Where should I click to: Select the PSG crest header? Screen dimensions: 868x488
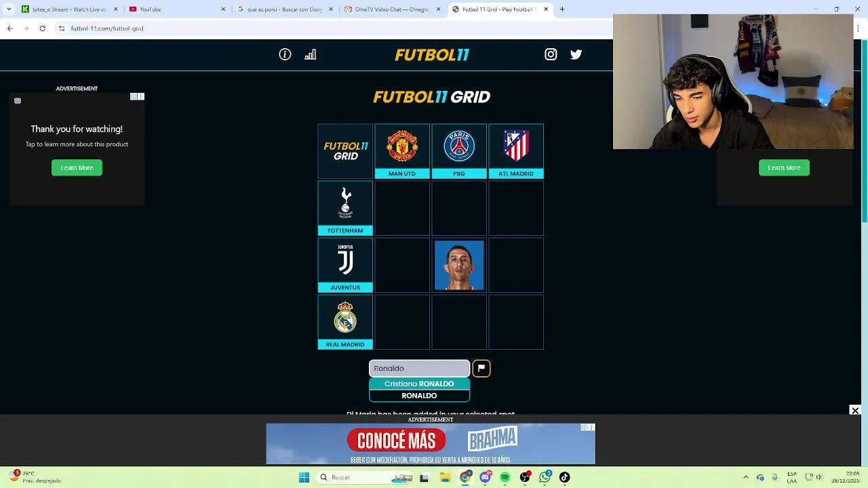pos(459,150)
